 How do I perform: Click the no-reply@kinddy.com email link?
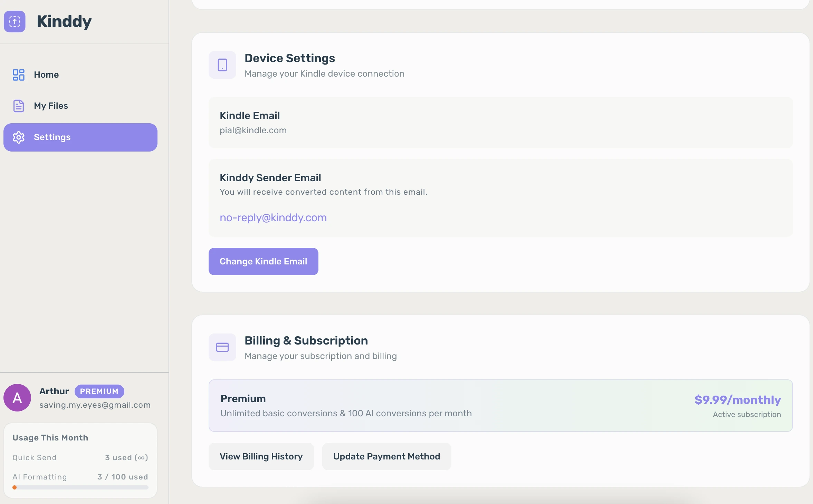click(x=273, y=217)
